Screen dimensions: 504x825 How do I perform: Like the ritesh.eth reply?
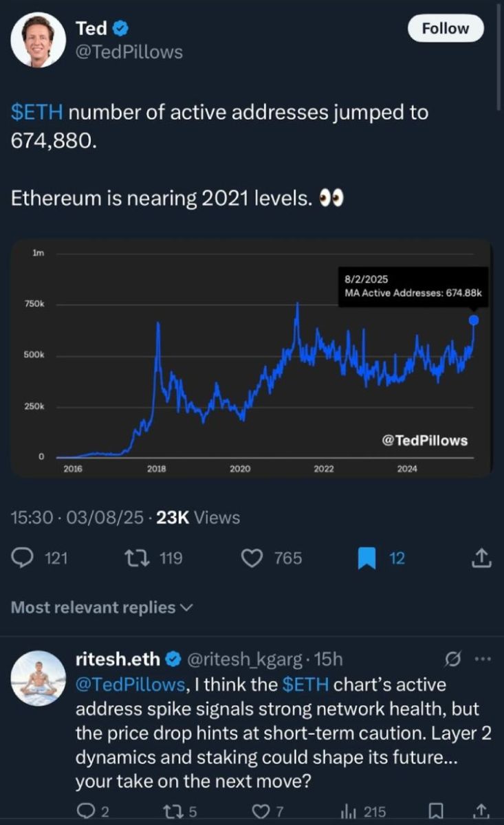pos(261,812)
